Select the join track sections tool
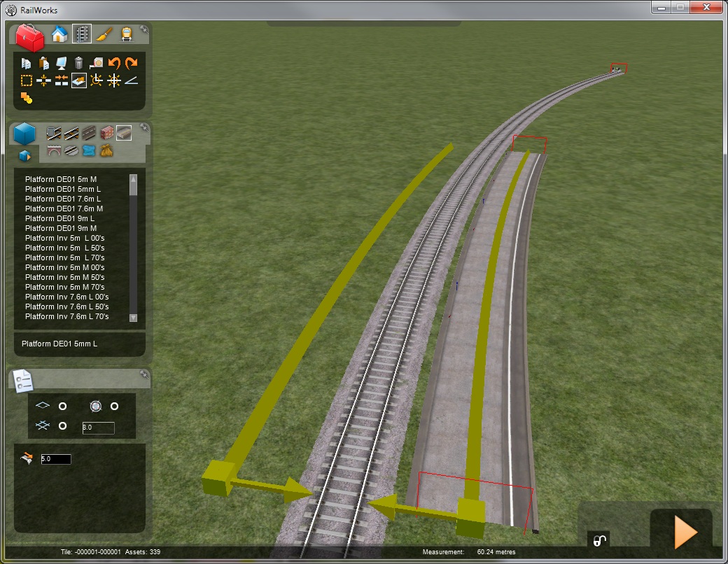Screen dimensions: 728x564 [x=62, y=80]
